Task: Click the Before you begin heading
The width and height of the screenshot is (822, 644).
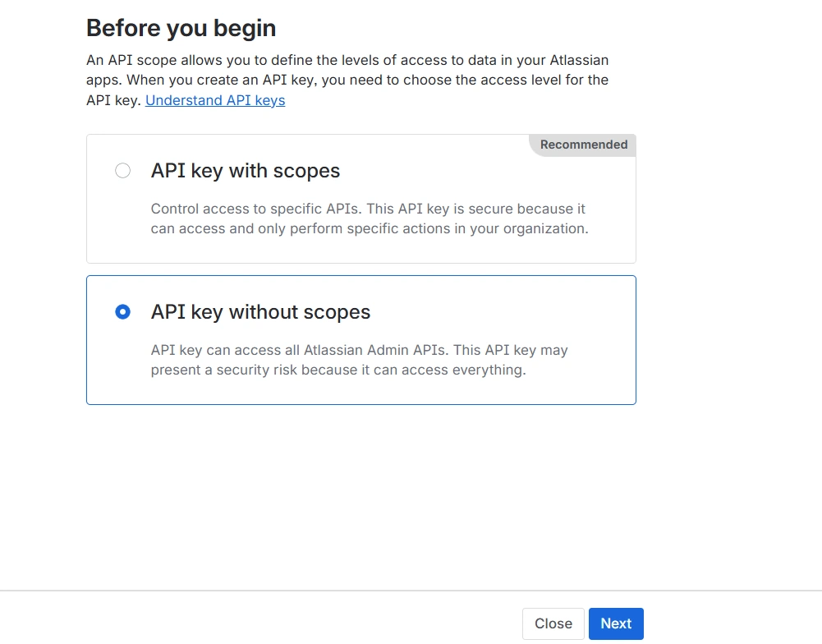Action: [x=181, y=28]
